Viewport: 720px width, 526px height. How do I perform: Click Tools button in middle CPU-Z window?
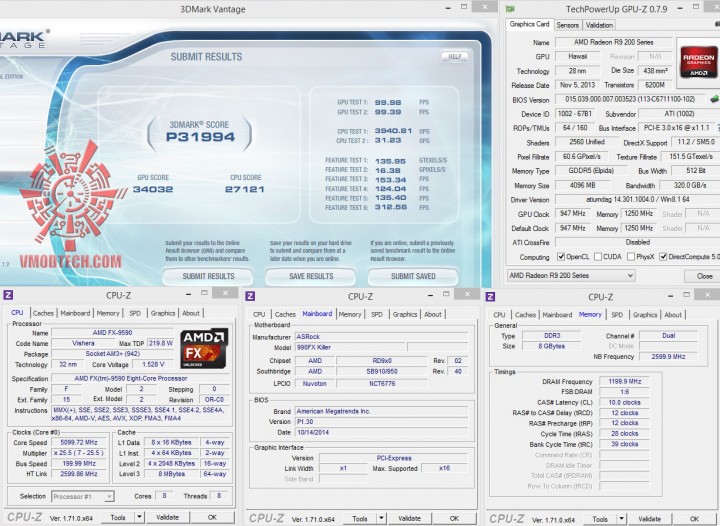(360, 518)
